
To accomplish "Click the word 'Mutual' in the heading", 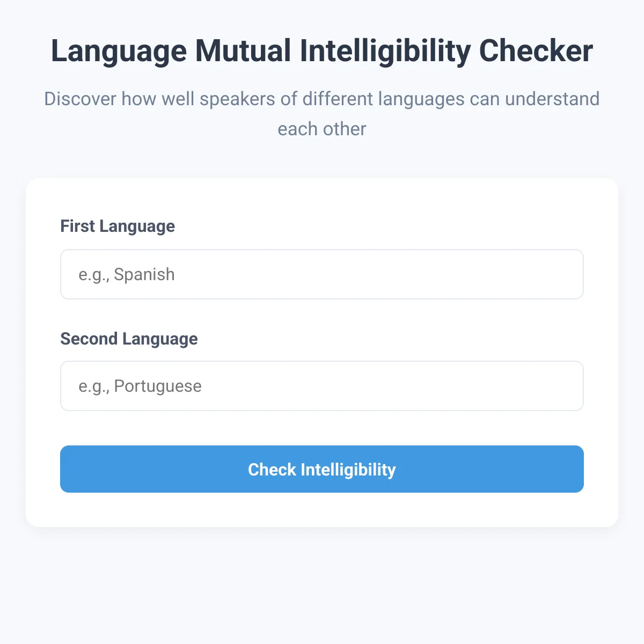I will point(243,51).
